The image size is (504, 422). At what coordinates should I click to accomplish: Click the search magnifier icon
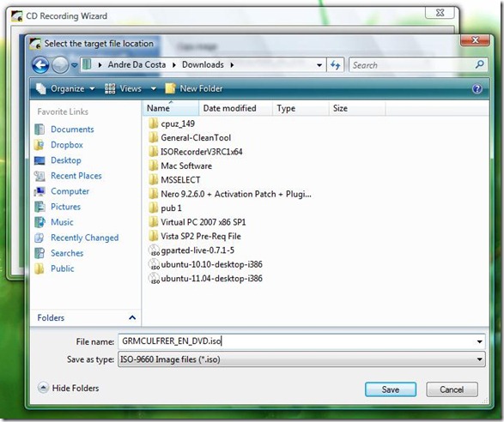tap(479, 64)
